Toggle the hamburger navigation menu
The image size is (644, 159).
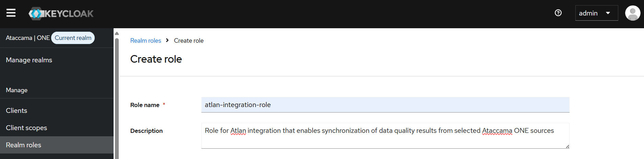coord(11,13)
